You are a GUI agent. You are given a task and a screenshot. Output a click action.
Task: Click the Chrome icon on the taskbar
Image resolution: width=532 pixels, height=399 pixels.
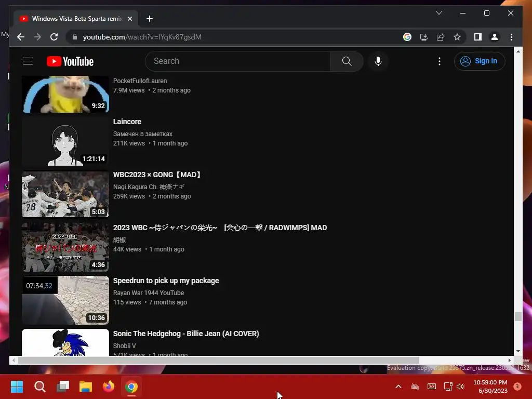tap(131, 387)
